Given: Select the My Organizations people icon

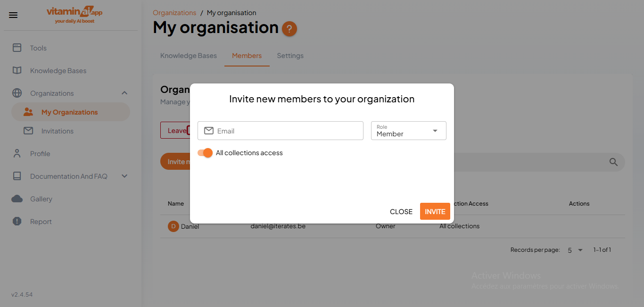Looking at the screenshot, I should 28,112.
